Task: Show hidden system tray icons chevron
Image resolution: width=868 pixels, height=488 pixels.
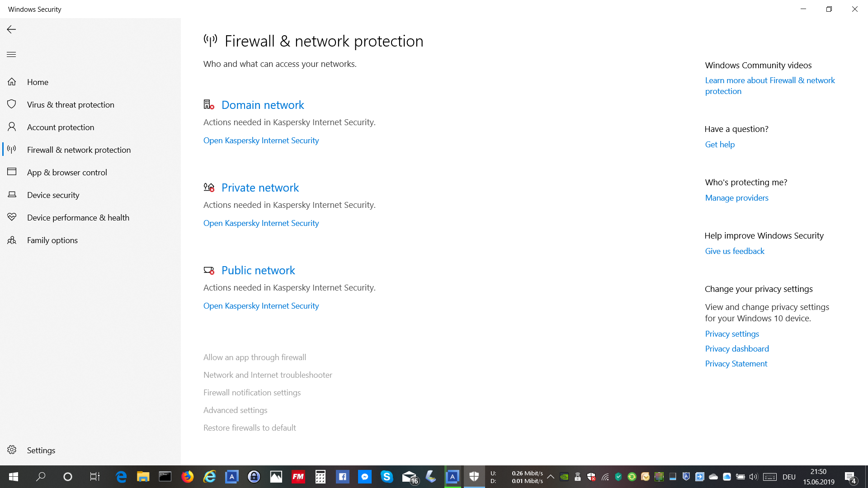Action: (551, 477)
